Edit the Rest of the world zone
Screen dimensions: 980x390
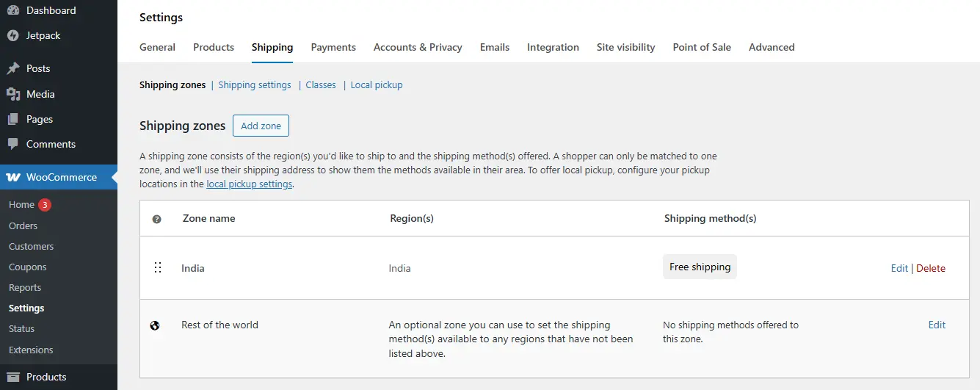pos(937,325)
